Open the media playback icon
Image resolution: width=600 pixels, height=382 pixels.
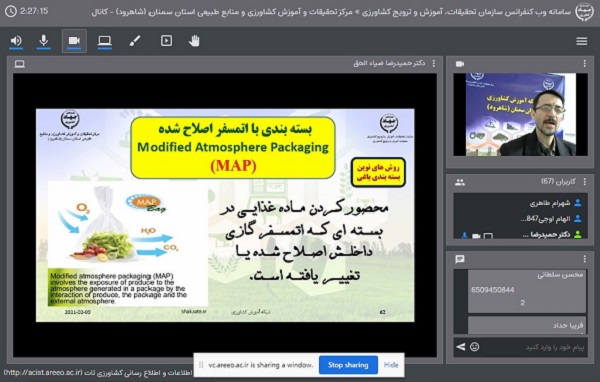[x=166, y=41]
